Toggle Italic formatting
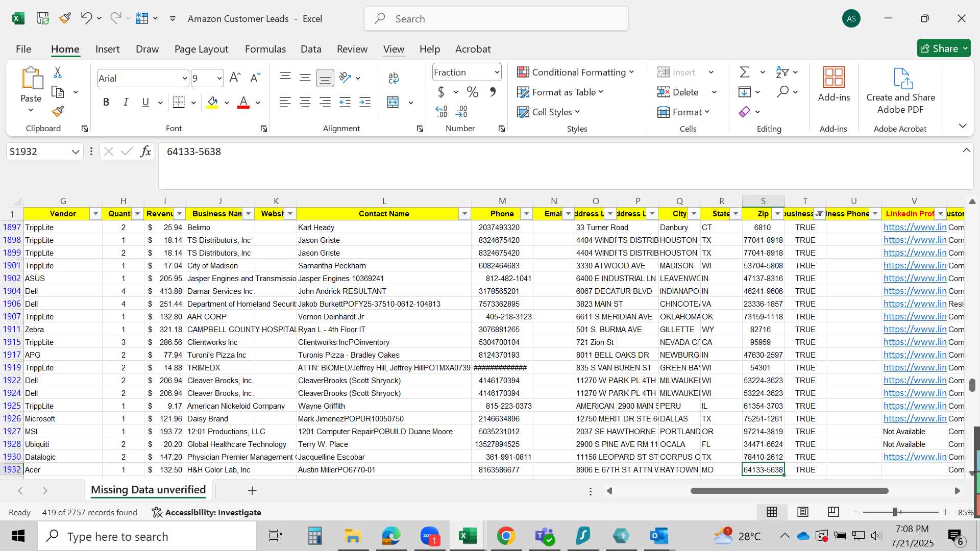 point(126,102)
